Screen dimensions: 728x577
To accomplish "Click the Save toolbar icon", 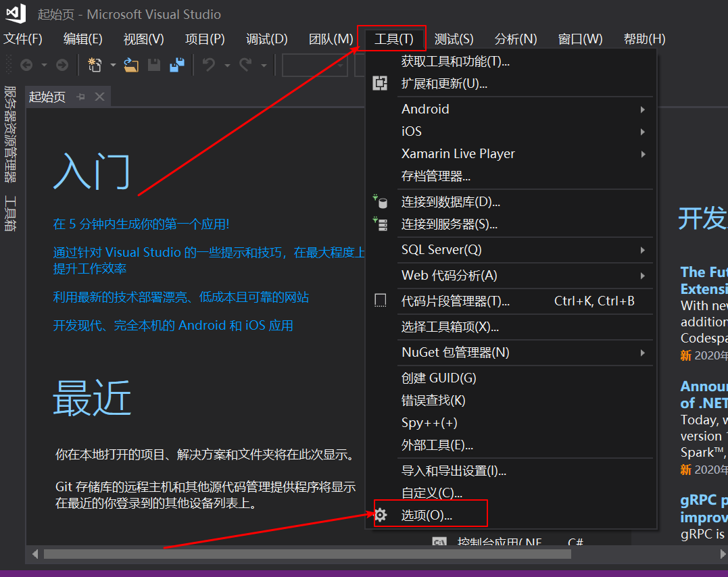I will tap(155, 65).
